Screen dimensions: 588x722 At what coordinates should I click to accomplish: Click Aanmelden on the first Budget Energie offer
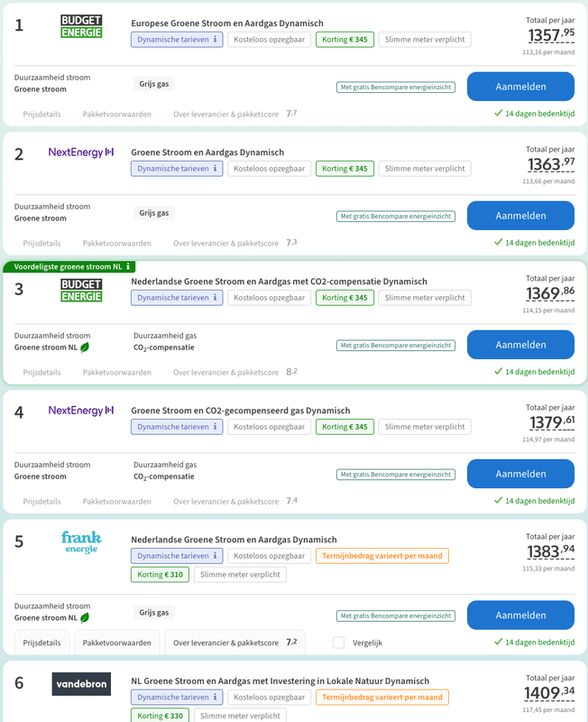520,86
